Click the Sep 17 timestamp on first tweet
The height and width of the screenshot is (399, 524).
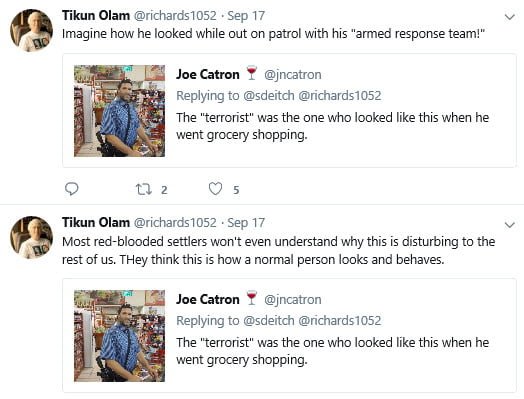pos(246,16)
